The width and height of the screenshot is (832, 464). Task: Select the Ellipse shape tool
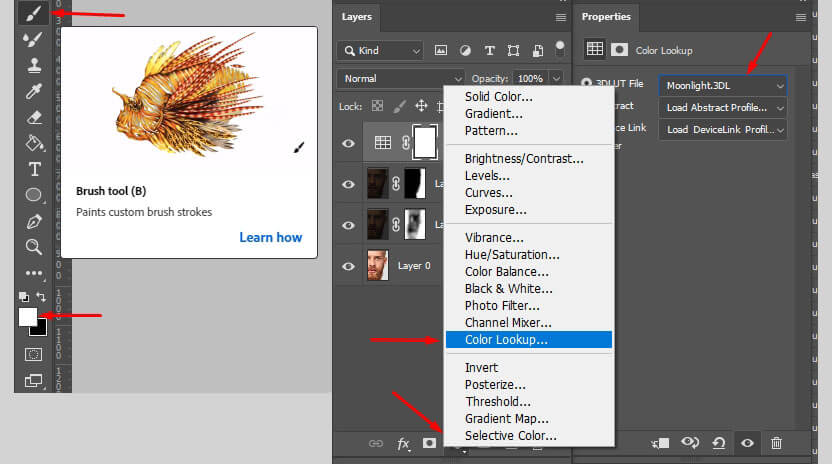[x=34, y=195]
